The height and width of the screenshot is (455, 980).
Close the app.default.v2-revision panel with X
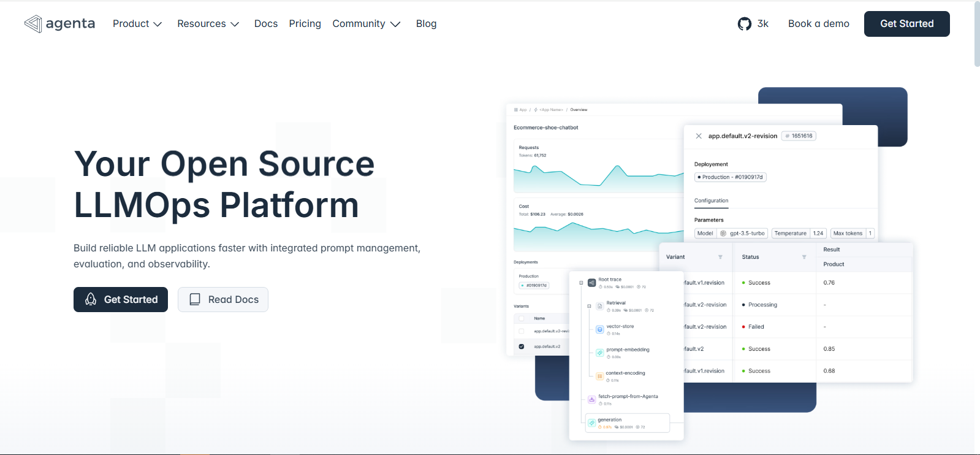click(699, 136)
